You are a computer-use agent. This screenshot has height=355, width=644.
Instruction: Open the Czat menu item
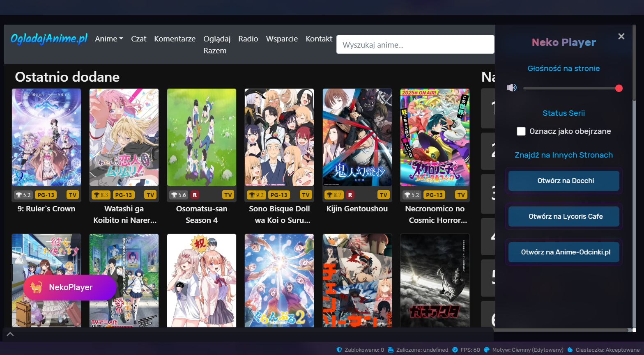coord(138,39)
